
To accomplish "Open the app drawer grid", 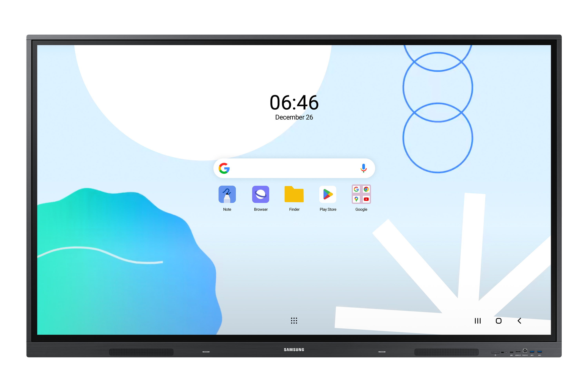I will click(294, 320).
